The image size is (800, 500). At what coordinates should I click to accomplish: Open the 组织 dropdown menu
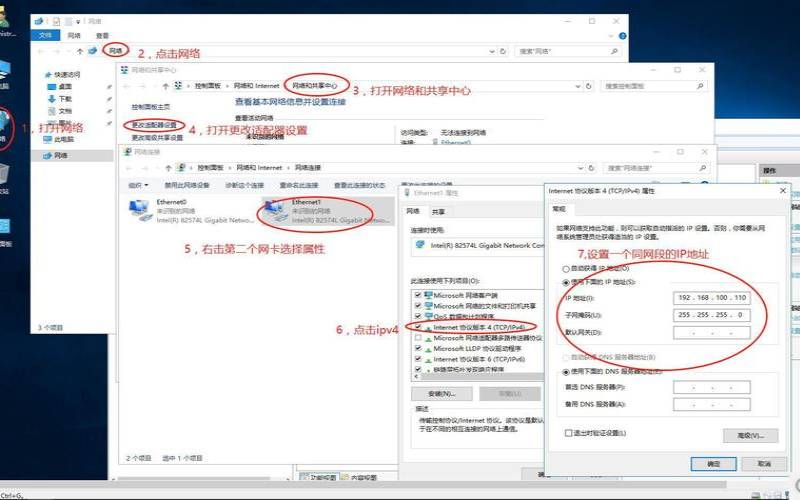point(138,185)
